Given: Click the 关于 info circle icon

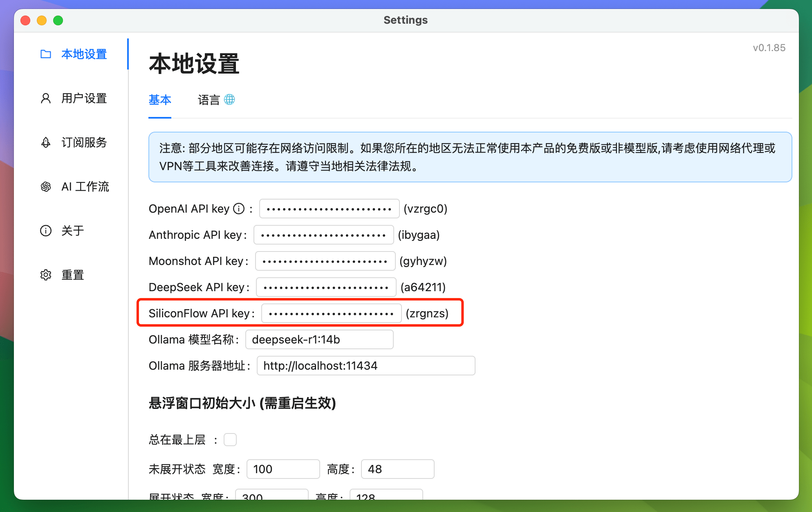Looking at the screenshot, I should (46, 231).
